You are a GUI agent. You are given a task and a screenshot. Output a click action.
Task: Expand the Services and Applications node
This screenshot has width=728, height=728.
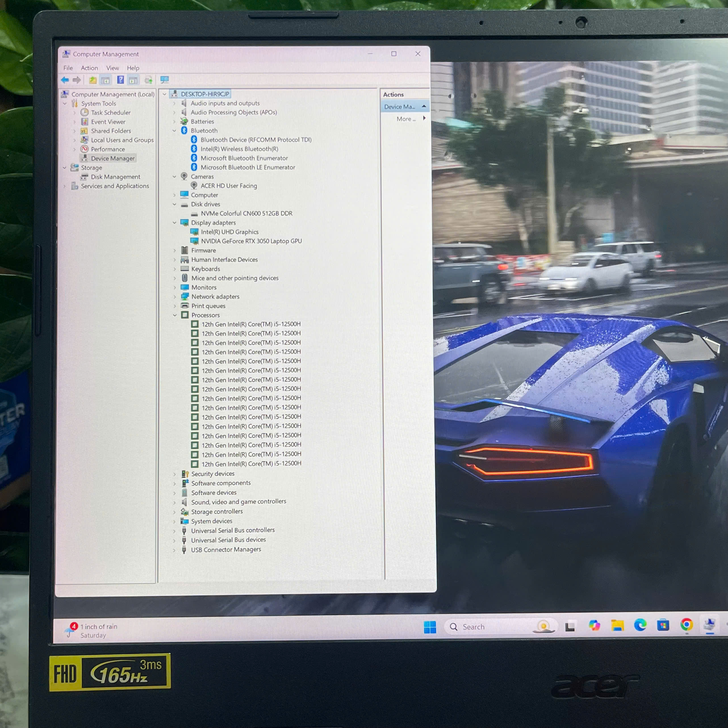pyautogui.click(x=65, y=186)
